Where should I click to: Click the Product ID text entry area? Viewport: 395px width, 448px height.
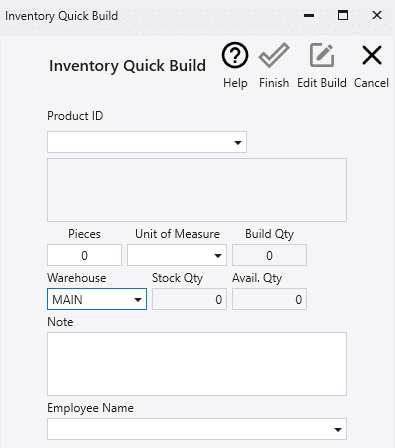[139, 142]
